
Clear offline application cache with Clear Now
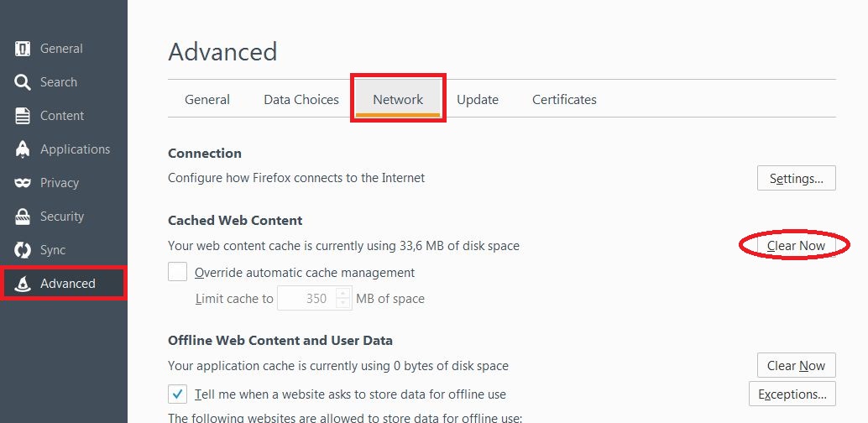coord(796,365)
